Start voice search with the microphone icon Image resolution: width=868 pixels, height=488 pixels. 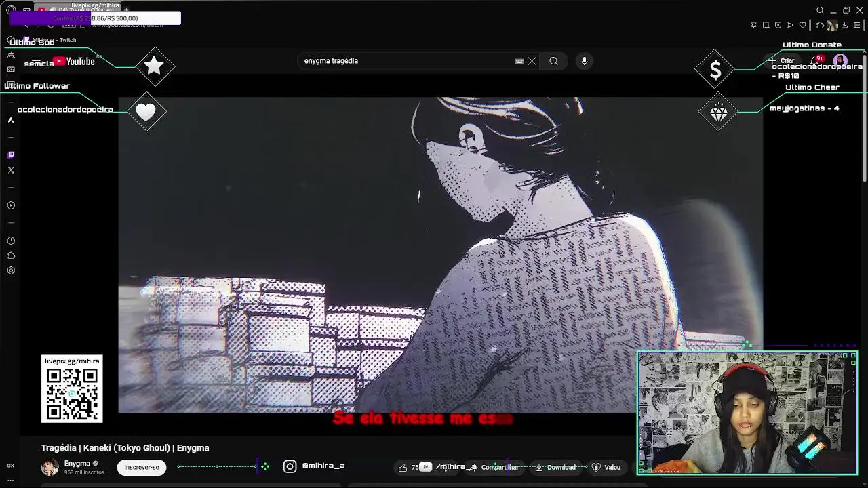tap(585, 61)
